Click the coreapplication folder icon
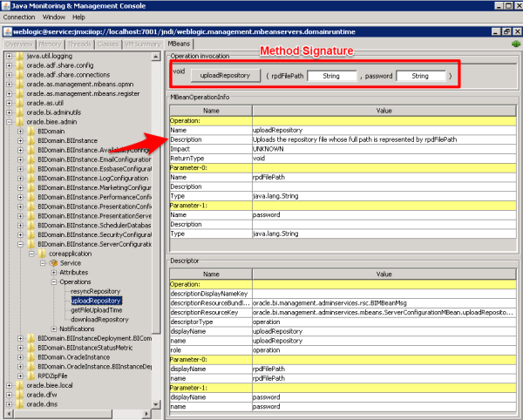This screenshot has width=523, height=420. 42,254
